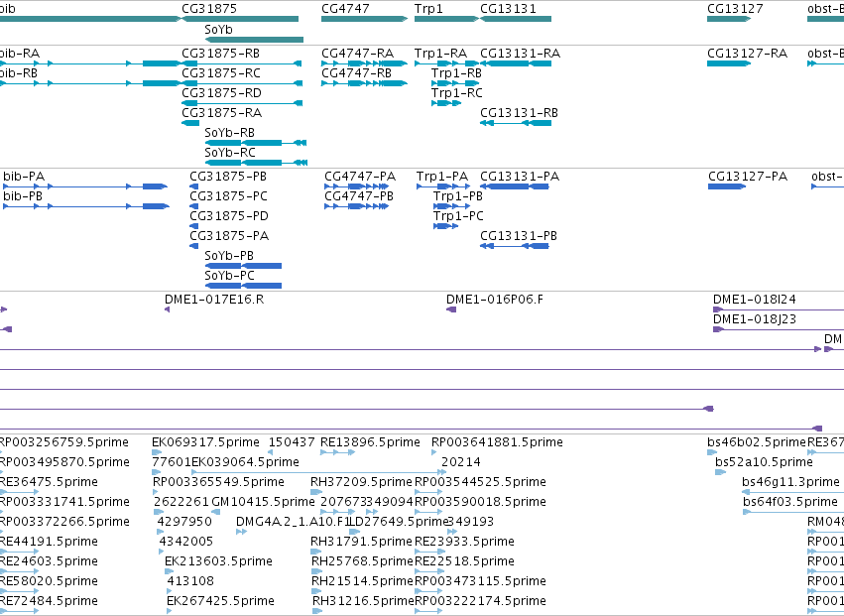This screenshot has height=616, width=844.
Task: Select the SoYb-RB transcript label
Action: coord(230,133)
